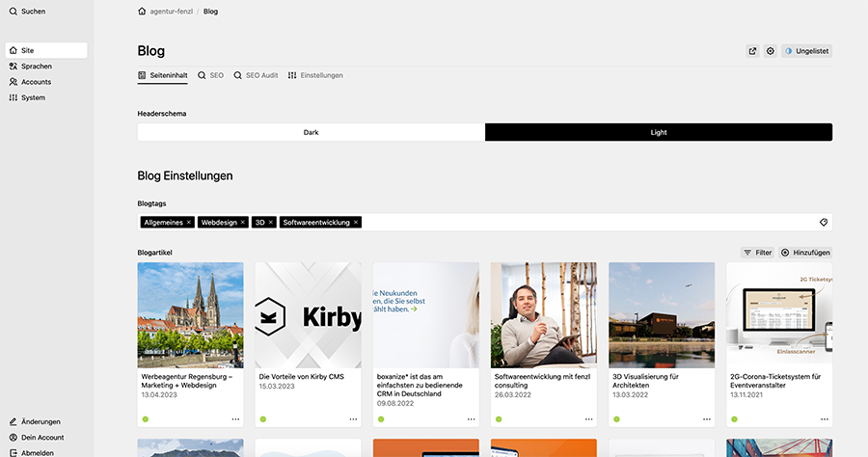
Task: Switch to the SEO Audit tab
Action: coord(256,75)
